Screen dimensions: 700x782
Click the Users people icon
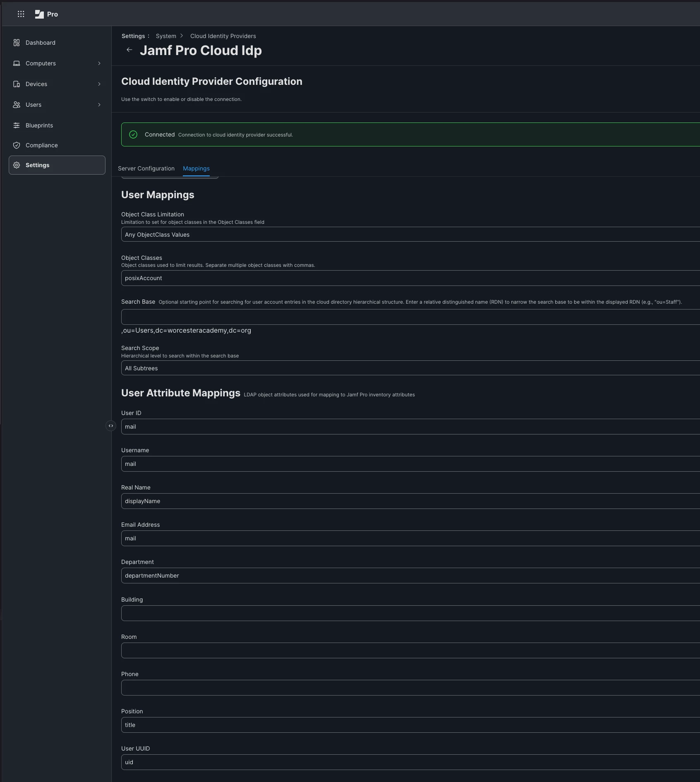point(17,105)
